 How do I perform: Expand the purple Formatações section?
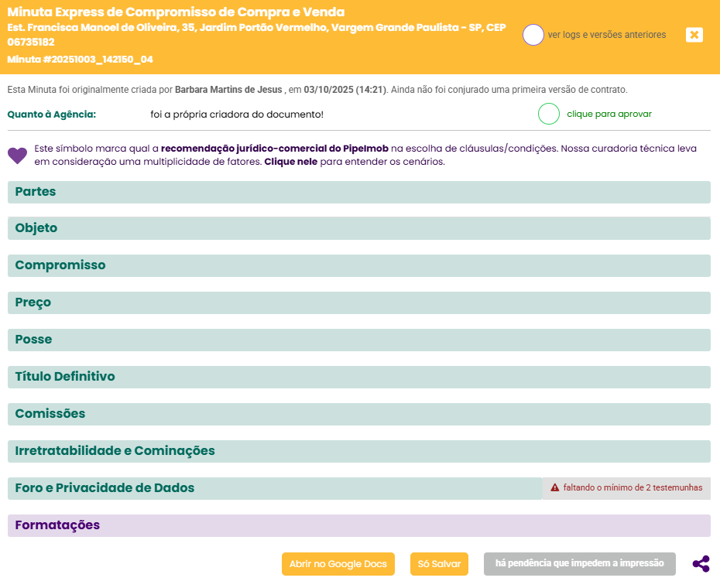pyautogui.click(x=358, y=525)
